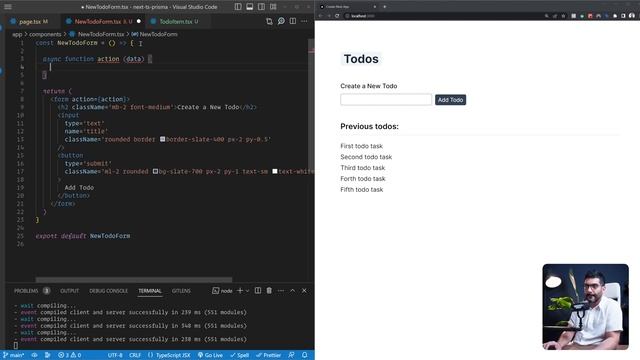Click the chat bubble icon in editor toolbar
640x360 pixels.
(281, 21)
